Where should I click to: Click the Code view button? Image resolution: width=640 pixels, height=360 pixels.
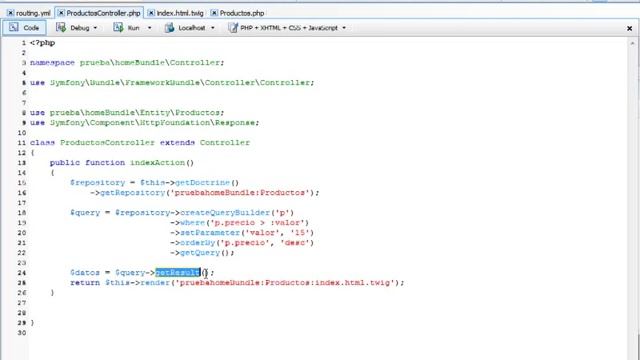(24, 28)
